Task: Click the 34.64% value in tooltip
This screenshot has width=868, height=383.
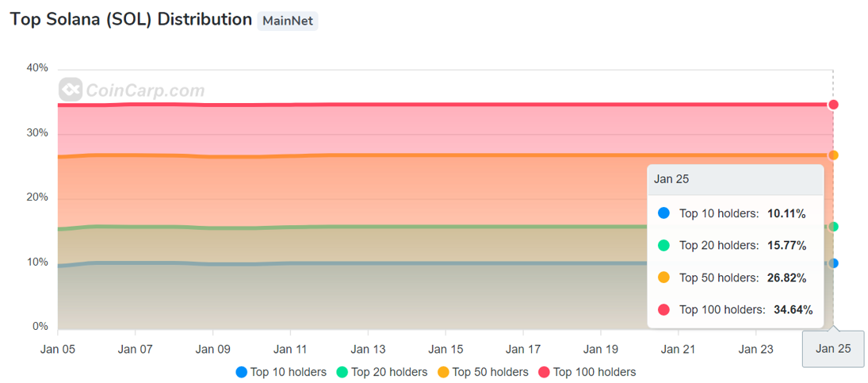Action: 793,309
